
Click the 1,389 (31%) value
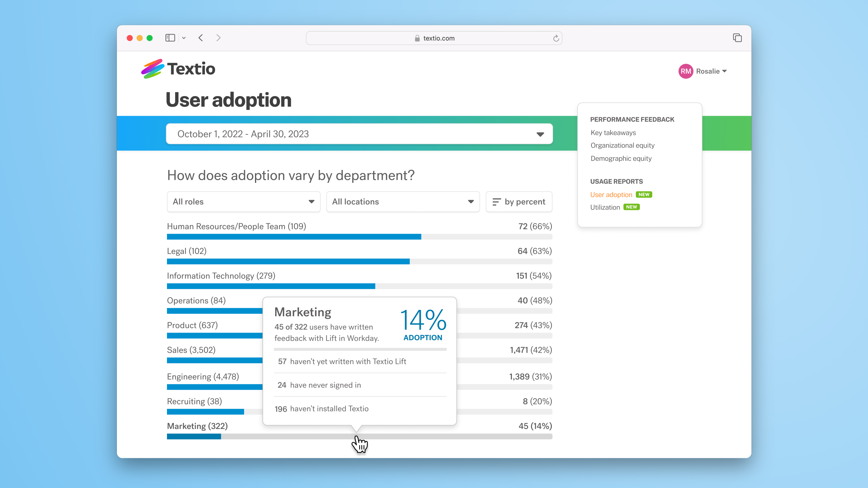pos(530,377)
